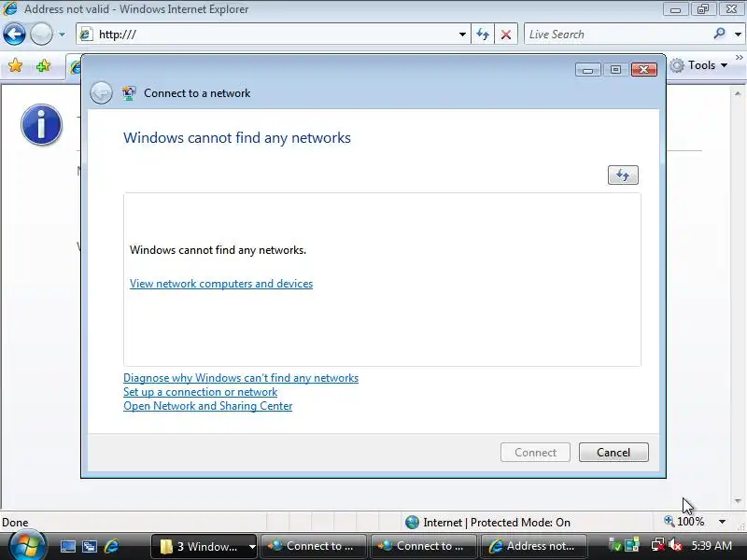Open the Favorites Center star
Viewport: 747px width, 560px height.
(x=15, y=65)
